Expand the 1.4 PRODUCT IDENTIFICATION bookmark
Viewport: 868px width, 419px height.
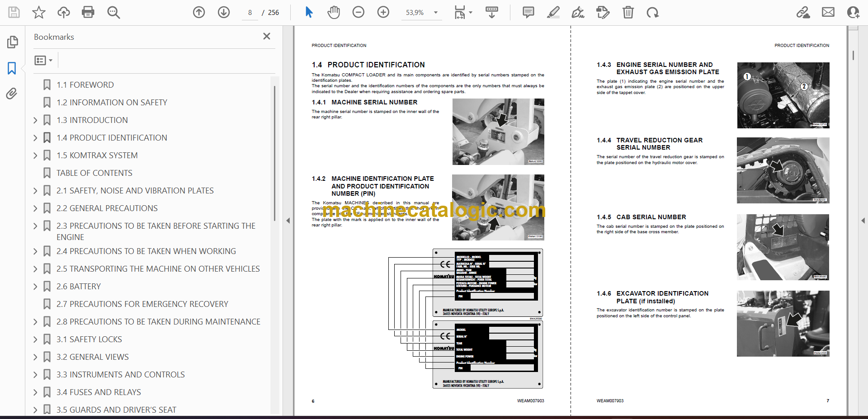pyautogui.click(x=35, y=138)
